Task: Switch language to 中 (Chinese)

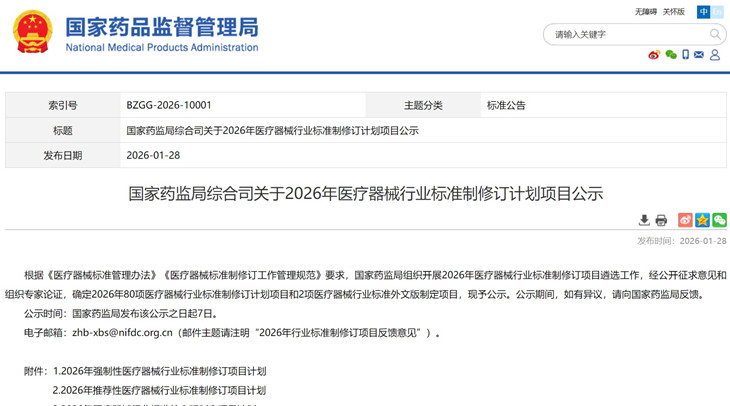Action: click(704, 12)
